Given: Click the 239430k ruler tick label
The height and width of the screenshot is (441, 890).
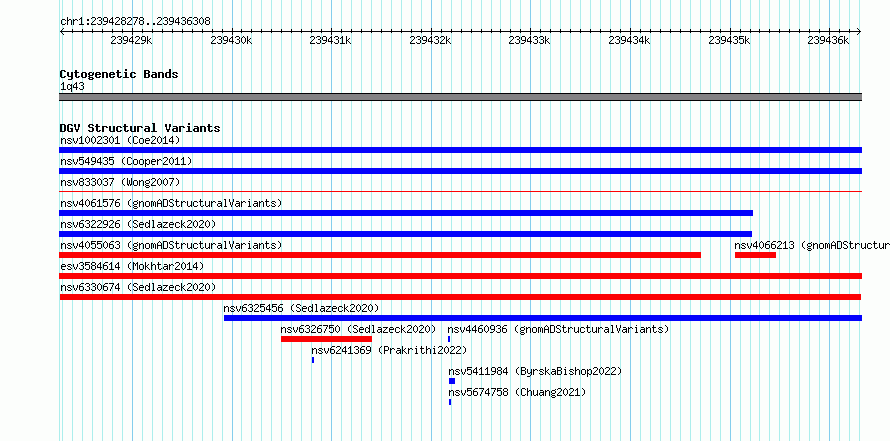Looking at the screenshot, I should coord(232,40).
